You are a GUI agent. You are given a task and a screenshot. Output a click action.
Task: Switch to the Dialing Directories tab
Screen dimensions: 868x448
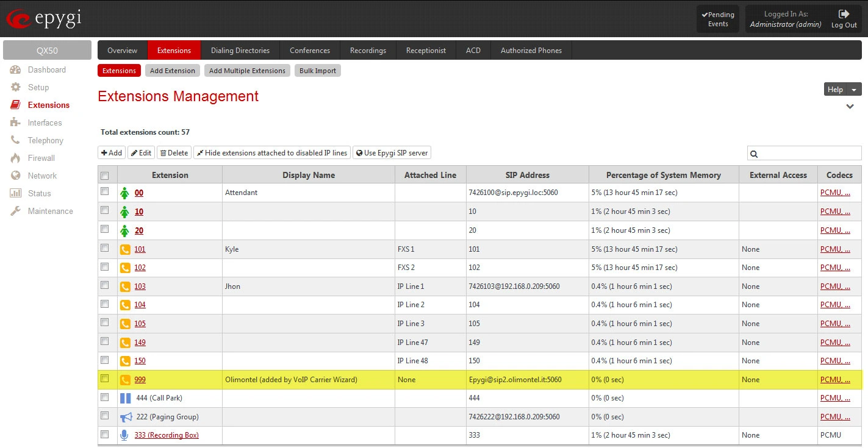pyautogui.click(x=240, y=51)
